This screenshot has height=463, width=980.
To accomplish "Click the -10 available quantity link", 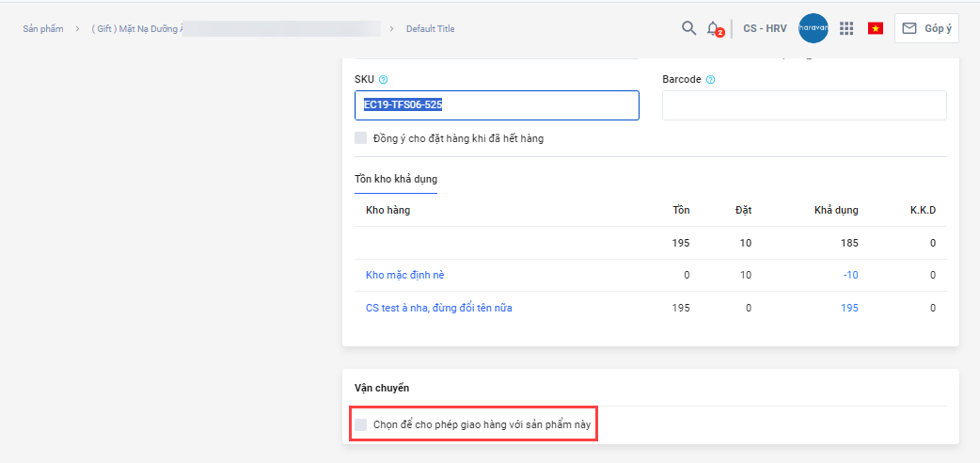I will click(x=849, y=275).
